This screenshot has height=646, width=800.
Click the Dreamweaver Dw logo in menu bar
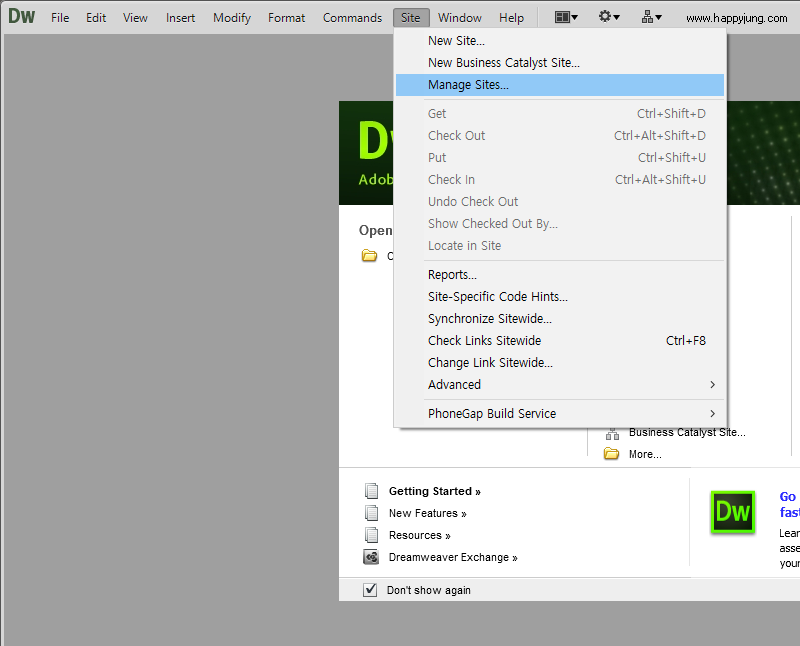click(21, 16)
